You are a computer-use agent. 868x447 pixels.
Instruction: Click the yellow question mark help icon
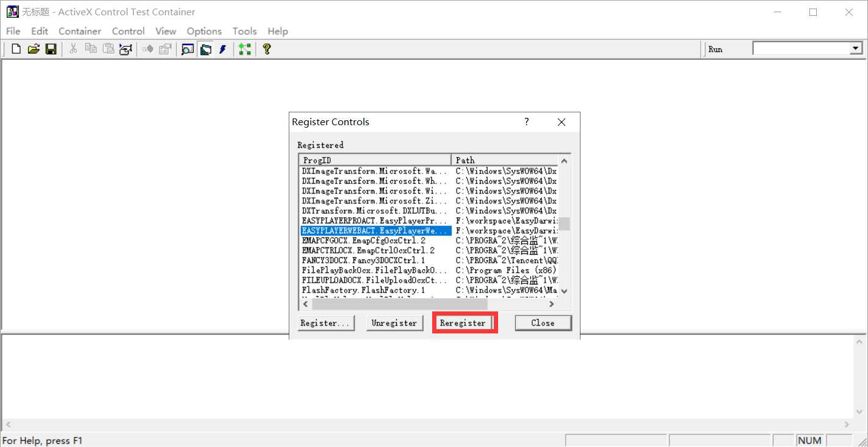pos(266,49)
